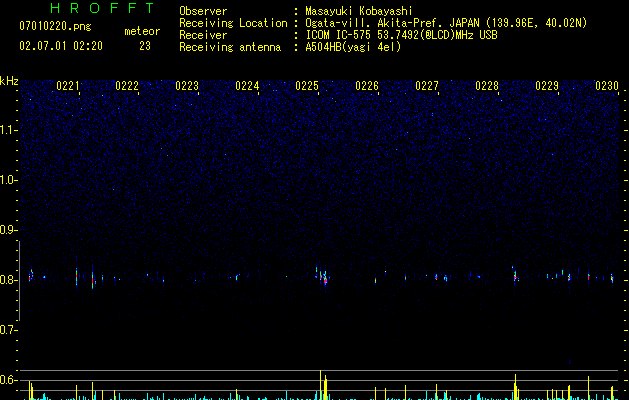Click the 0.7 frequency axis label

(x=8, y=330)
